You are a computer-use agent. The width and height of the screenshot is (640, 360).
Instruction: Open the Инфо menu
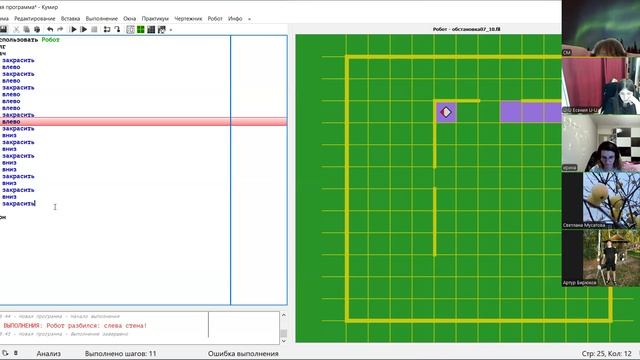pyautogui.click(x=235, y=19)
